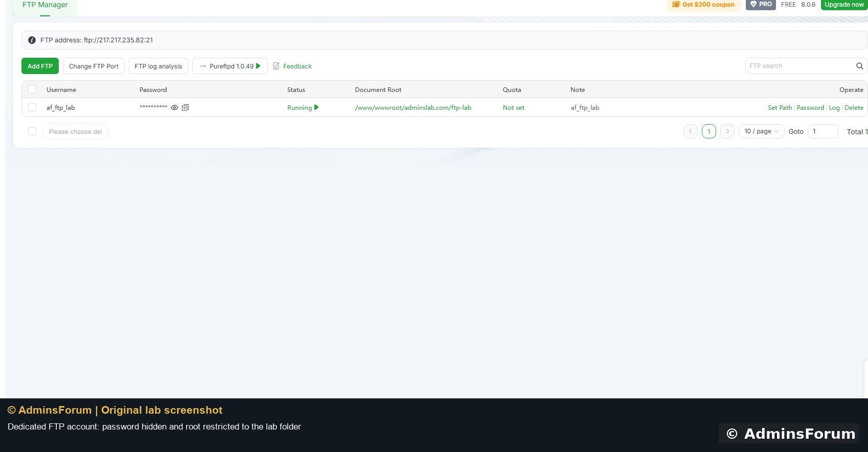The image size is (868, 452).
Task: Select page 1 in pagination
Action: point(709,131)
